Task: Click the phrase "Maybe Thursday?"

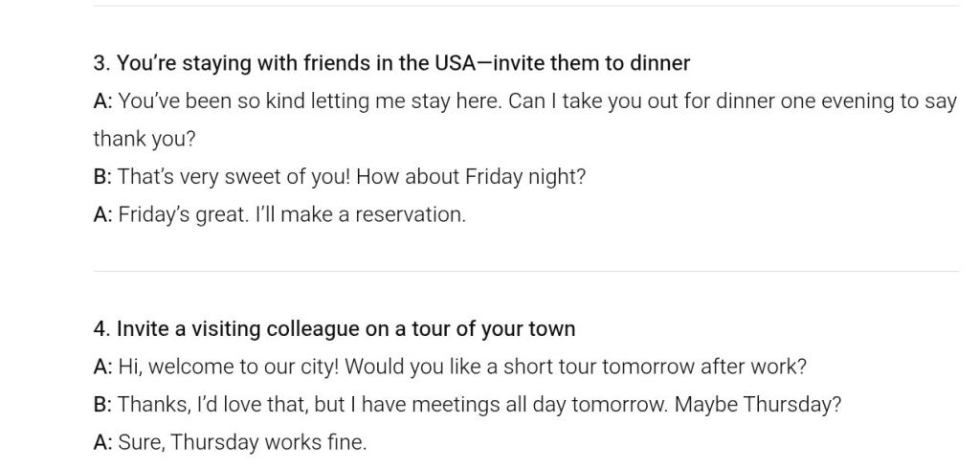Action: [758, 404]
